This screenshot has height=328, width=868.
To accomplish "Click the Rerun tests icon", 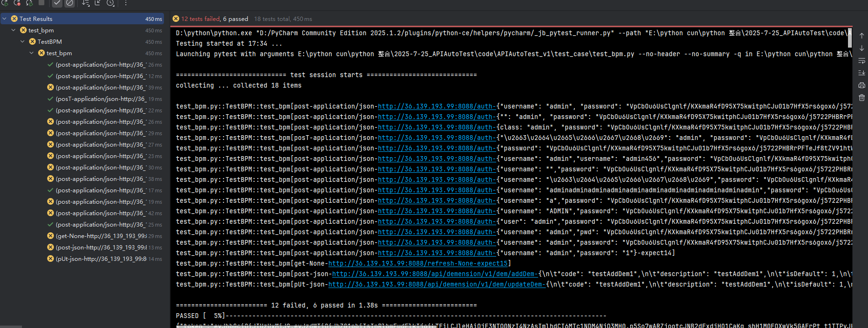I will [x=5, y=3].
